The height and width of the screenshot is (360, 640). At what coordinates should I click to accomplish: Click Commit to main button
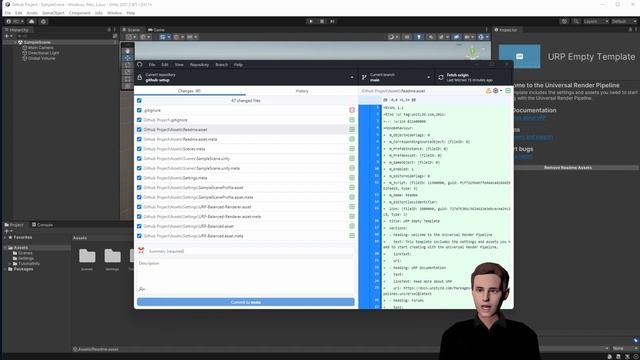[246, 302]
